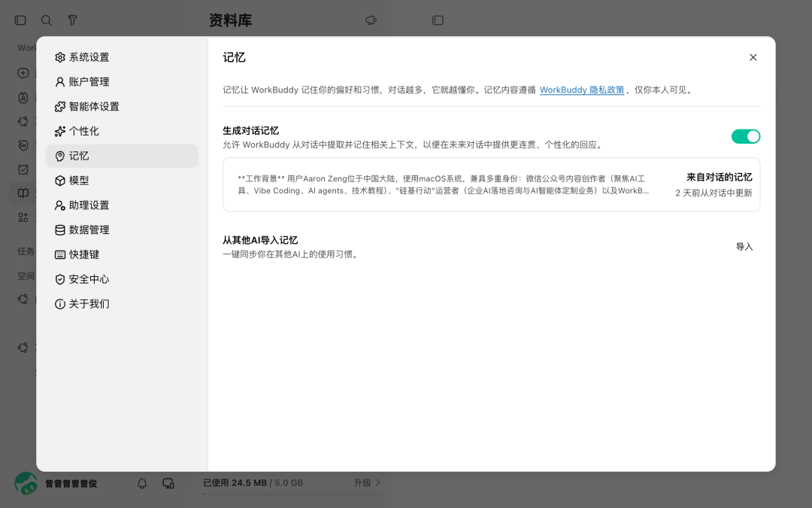812x508 pixels.
Task: Click the sidebar toggle icon at top left
Action: pyautogui.click(x=20, y=20)
